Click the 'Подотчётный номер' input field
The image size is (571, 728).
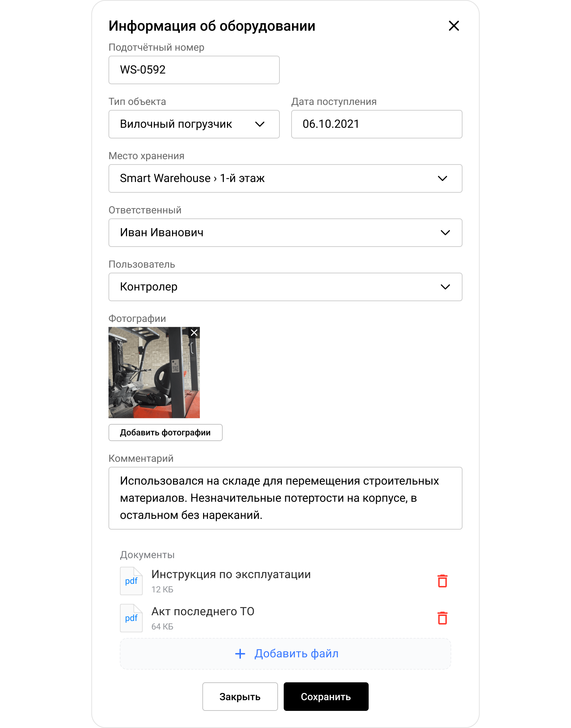[194, 70]
